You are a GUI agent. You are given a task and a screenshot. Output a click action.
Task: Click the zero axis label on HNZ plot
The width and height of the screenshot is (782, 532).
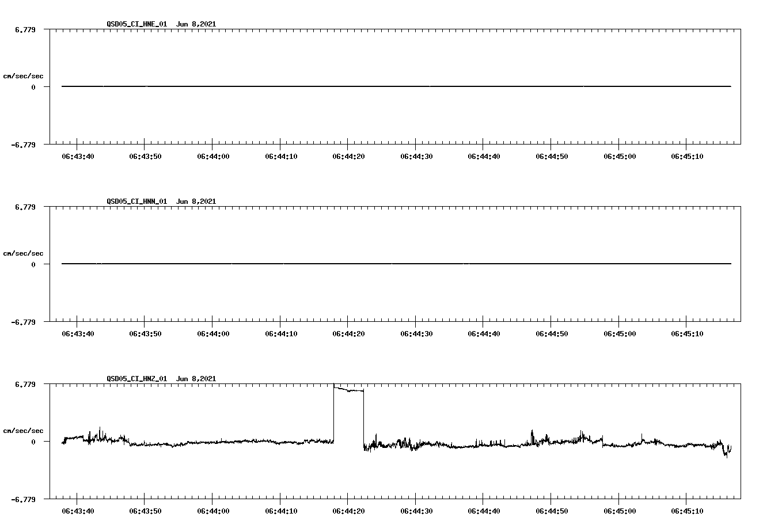click(x=33, y=442)
